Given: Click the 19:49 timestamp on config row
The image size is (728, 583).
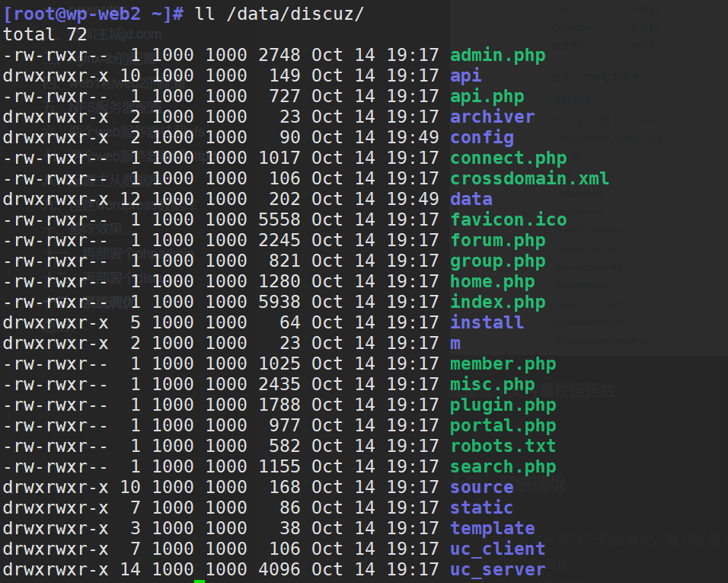Looking at the screenshot, I should (413, 137).
